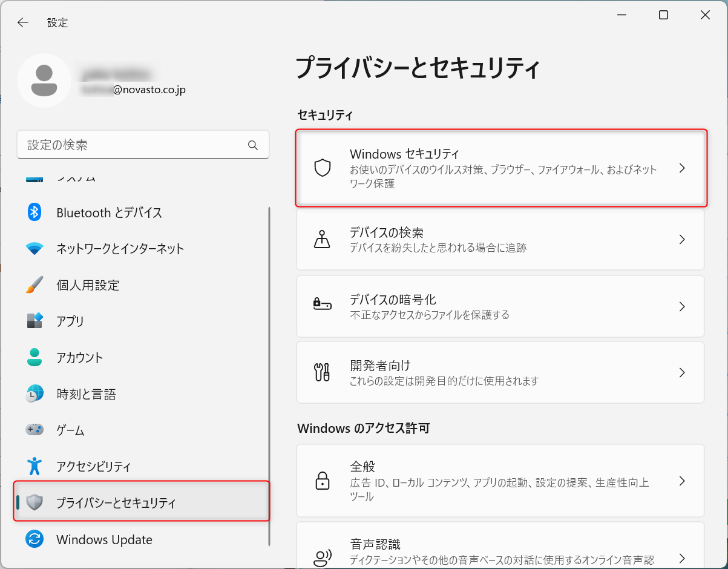Click the back arrow icon
The width and height of the screenshot is (728, 569).
[23, 22]
